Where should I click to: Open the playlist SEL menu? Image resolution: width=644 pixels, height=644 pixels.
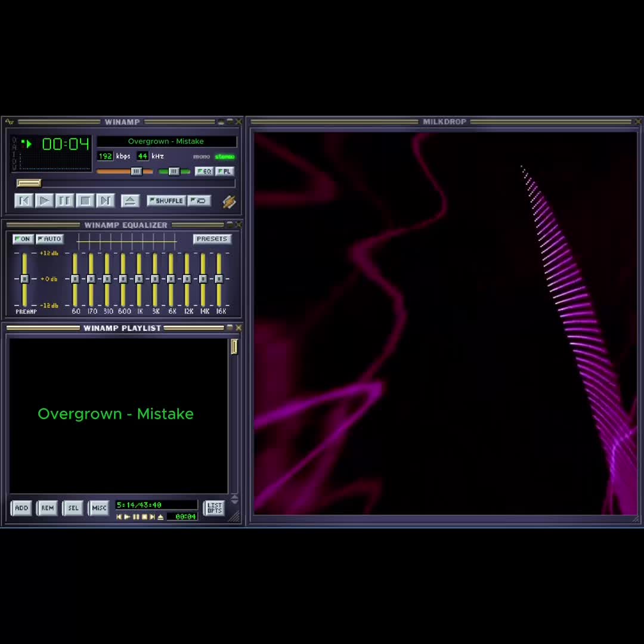73,508
